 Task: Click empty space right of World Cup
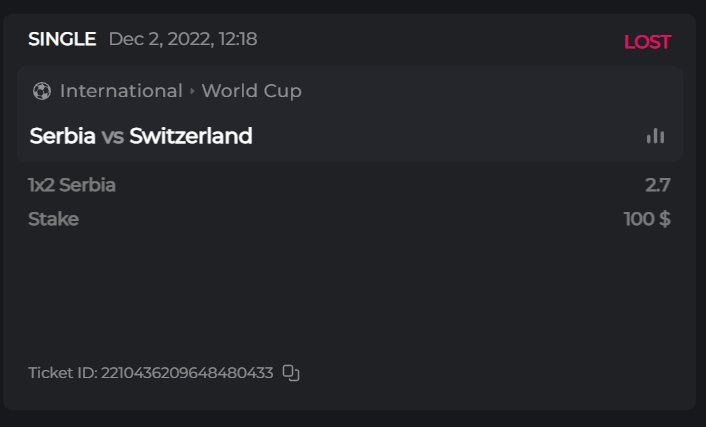(480, 91)
